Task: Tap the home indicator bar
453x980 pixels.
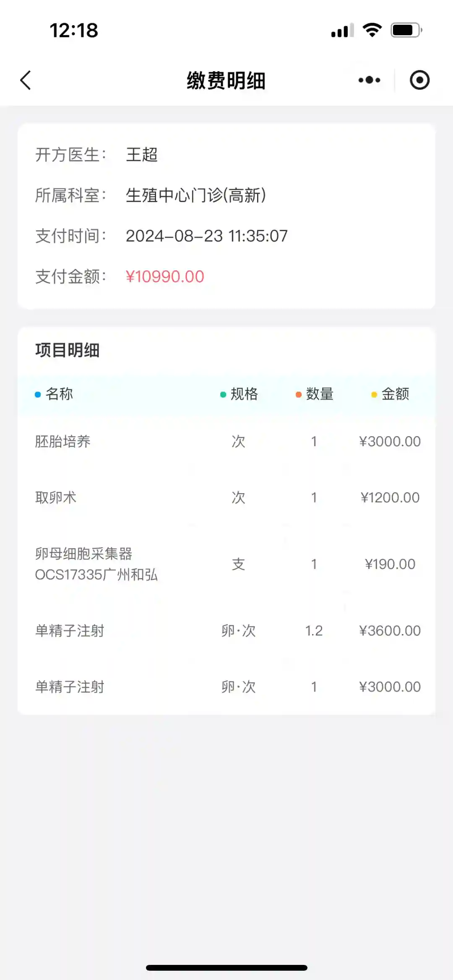Action: [x=226, y=968]
